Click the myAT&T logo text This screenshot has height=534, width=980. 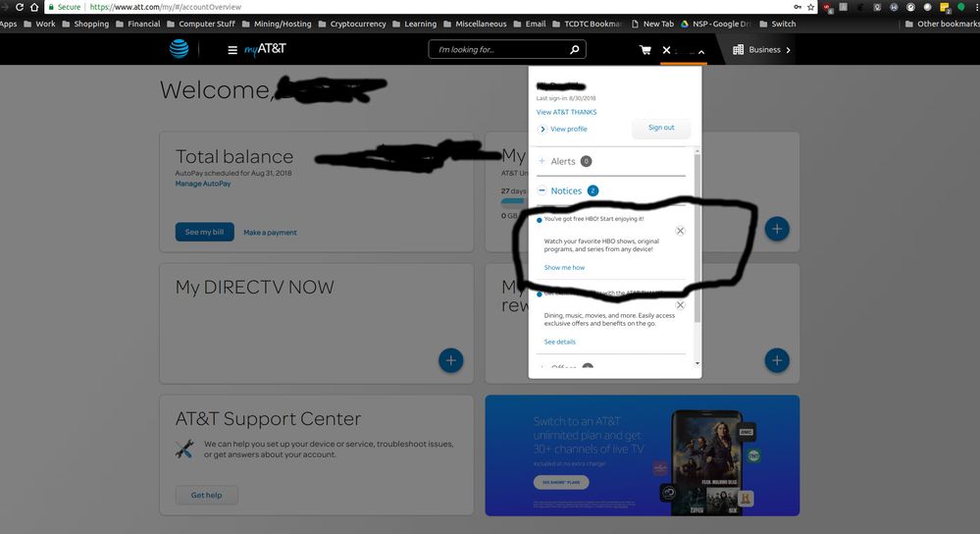[x=265, y=49]
